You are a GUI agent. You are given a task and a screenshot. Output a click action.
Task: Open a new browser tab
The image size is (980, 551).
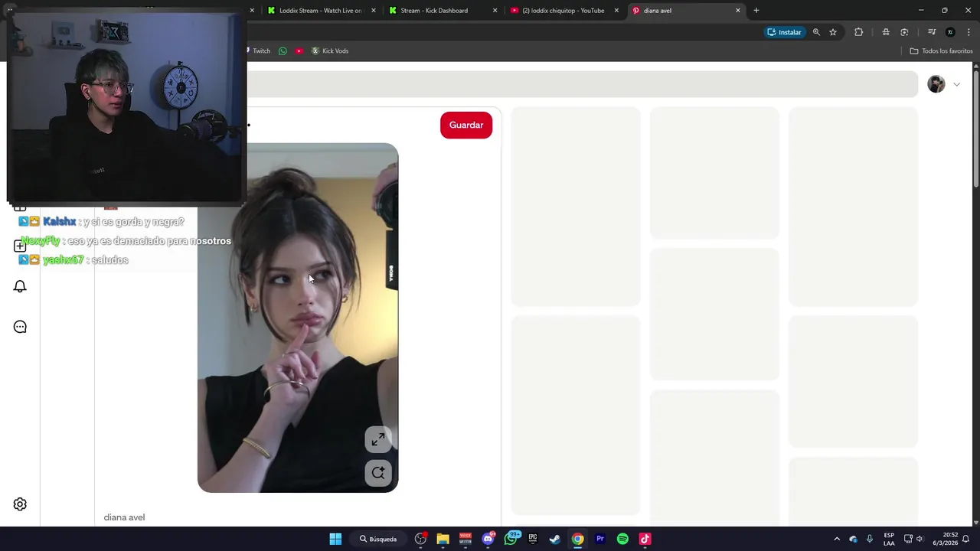pyautogui.click(x=756, y=11)
